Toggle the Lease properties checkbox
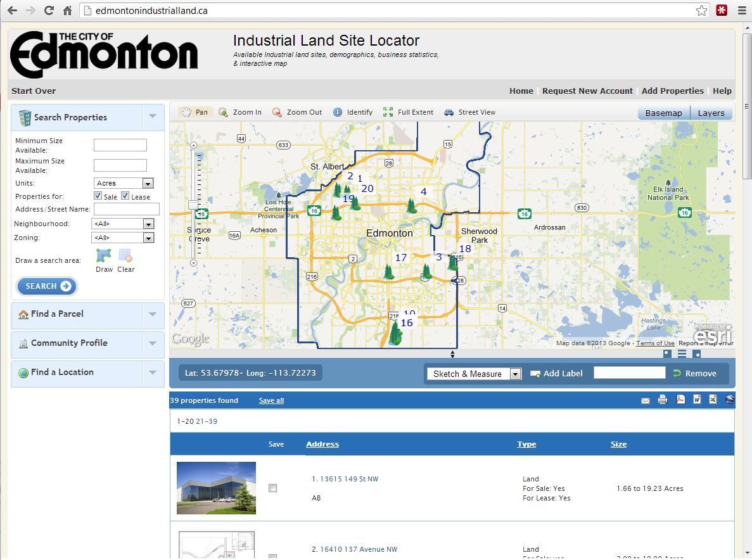This screenshot has width=752, height=560. tap(125, 196)
